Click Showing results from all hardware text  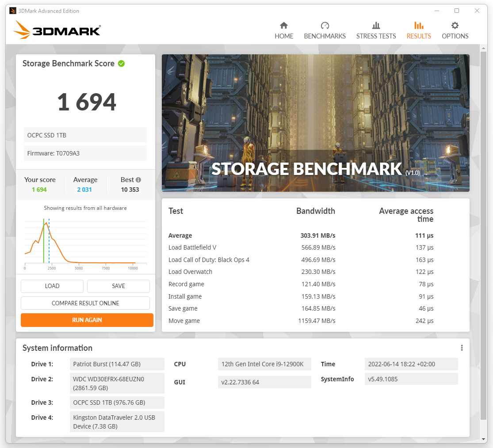(x=85, y=208)
